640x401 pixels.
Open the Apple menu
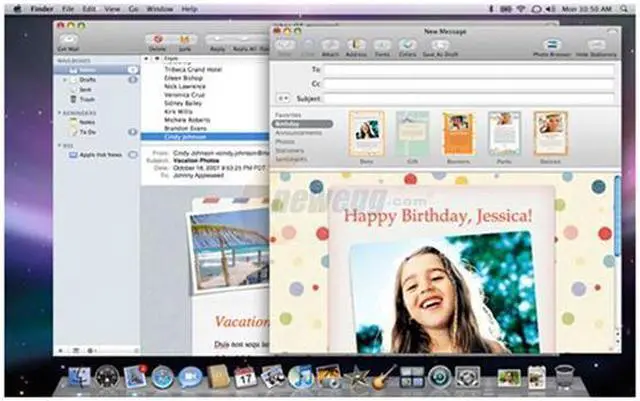pyautogui.click(x=17, y=9)
